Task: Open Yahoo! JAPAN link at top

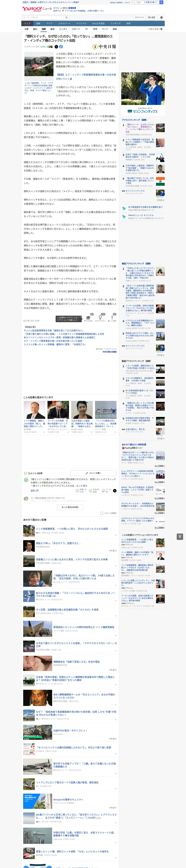Action: (116, 2)
